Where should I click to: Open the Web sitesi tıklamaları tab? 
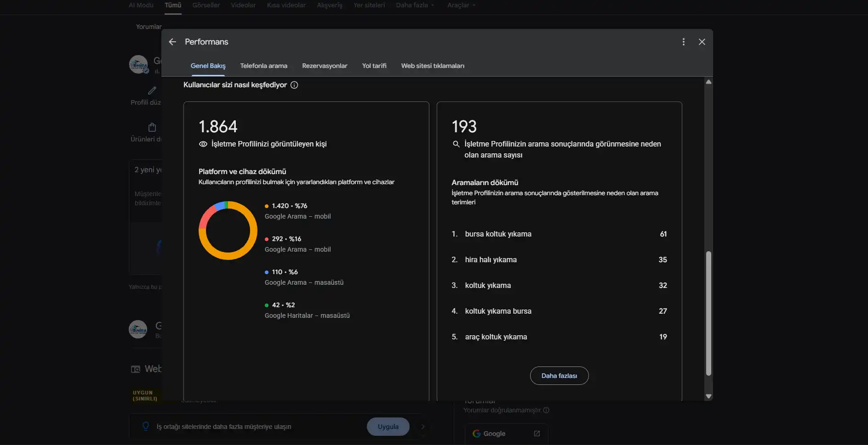click(433, 66)
